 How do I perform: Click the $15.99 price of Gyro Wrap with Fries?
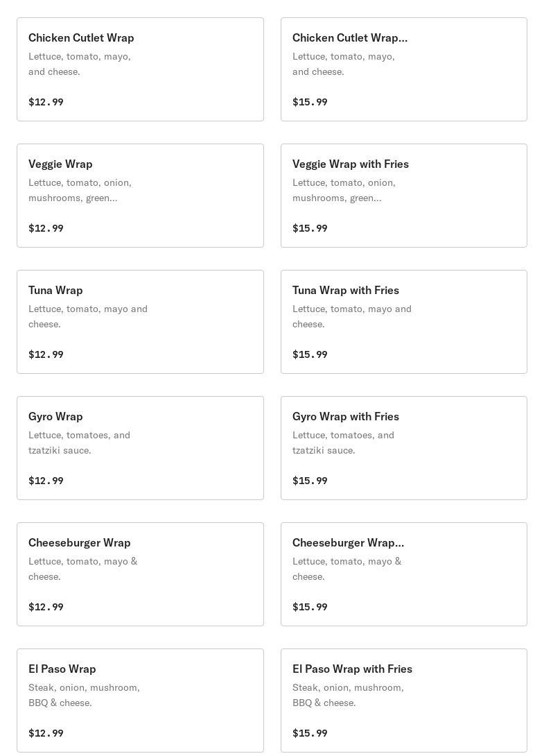coord(310,481)
